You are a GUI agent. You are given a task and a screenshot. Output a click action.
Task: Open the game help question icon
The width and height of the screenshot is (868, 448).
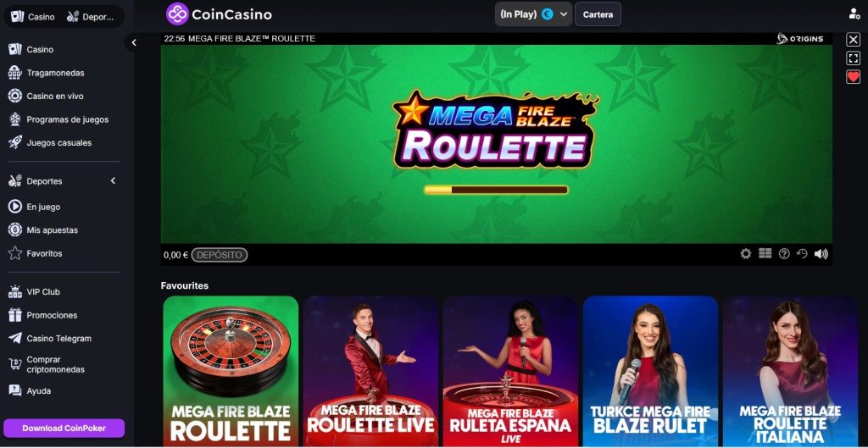tap(784, 254)
